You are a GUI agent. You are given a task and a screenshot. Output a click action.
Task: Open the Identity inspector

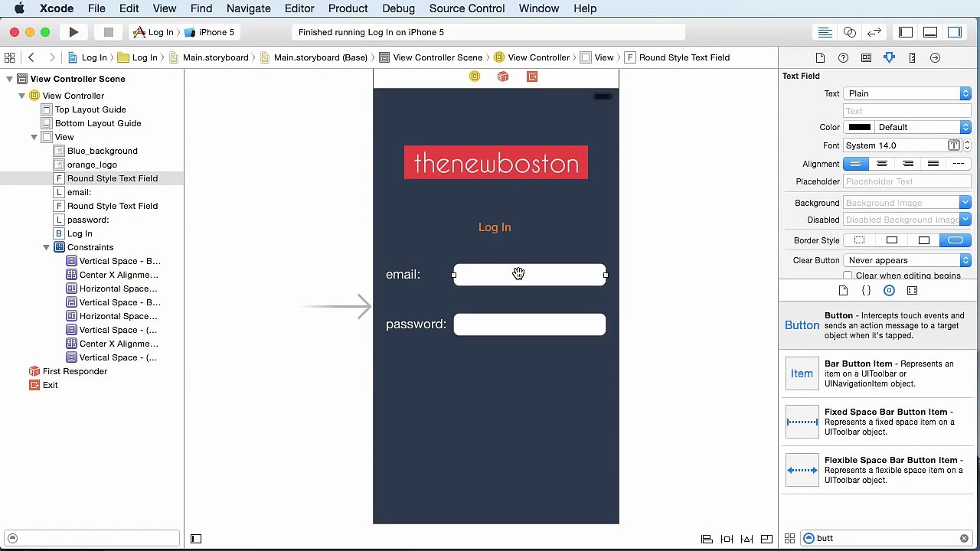(x=866, y=57)
